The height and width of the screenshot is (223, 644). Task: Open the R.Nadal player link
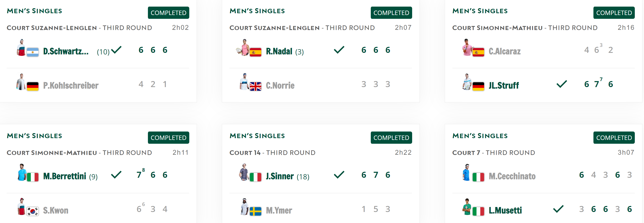279,51
